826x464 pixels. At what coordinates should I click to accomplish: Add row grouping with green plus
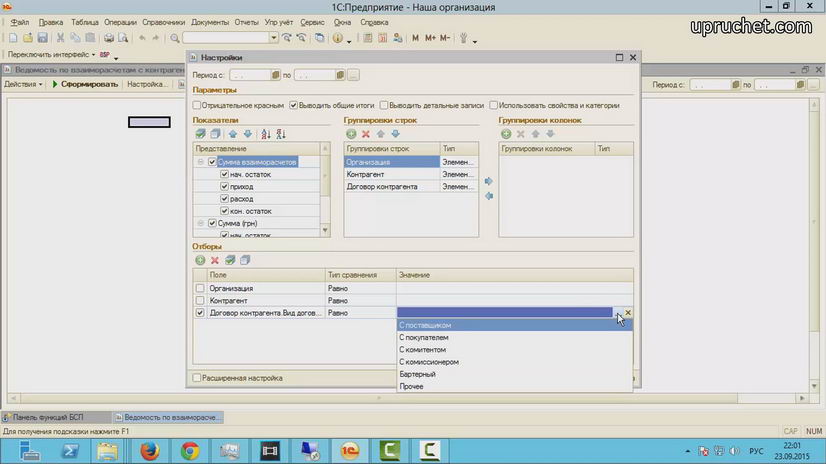351,134
